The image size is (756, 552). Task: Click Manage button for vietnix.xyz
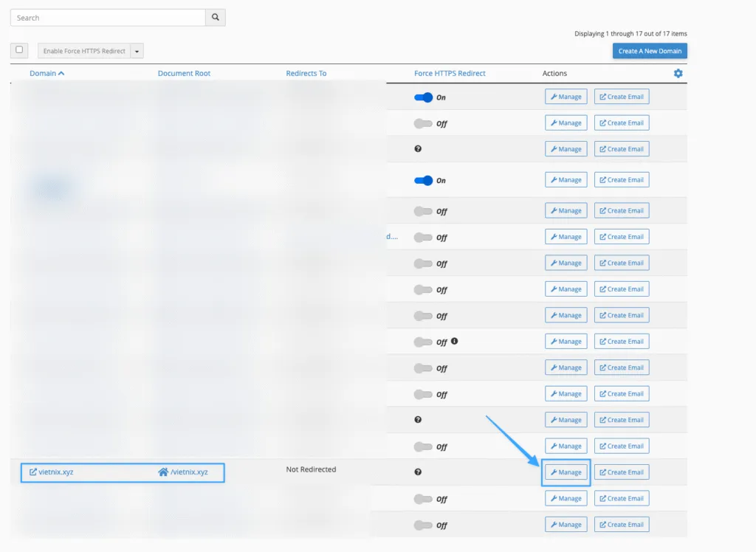(566, 472)
